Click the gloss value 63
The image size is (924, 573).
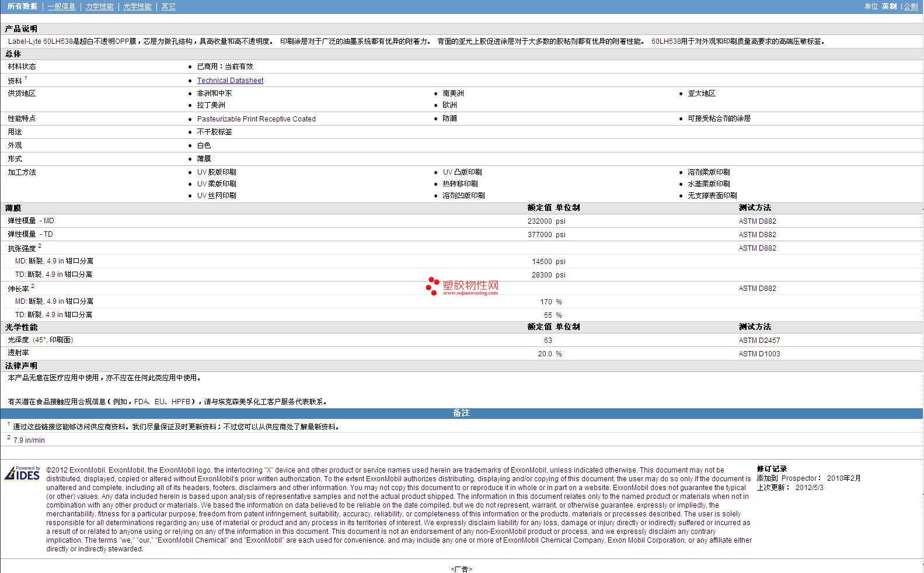pos(548,341)
